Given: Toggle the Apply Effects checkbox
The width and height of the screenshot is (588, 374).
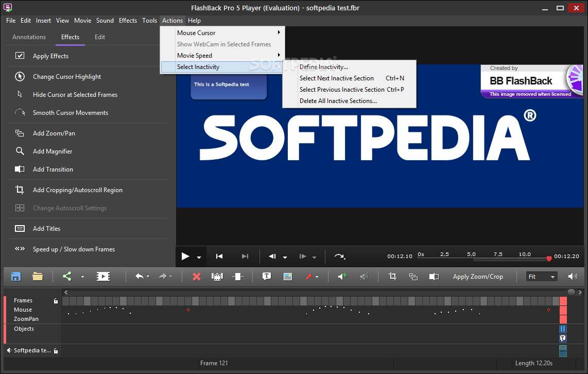Looking at the screenshot, I should coord(20,56).
